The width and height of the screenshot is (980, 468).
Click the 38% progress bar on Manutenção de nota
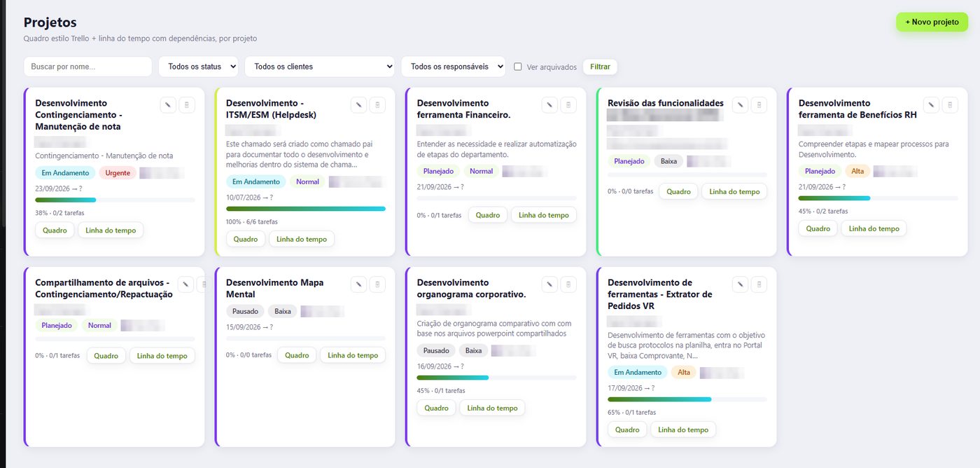coord(115,200)
